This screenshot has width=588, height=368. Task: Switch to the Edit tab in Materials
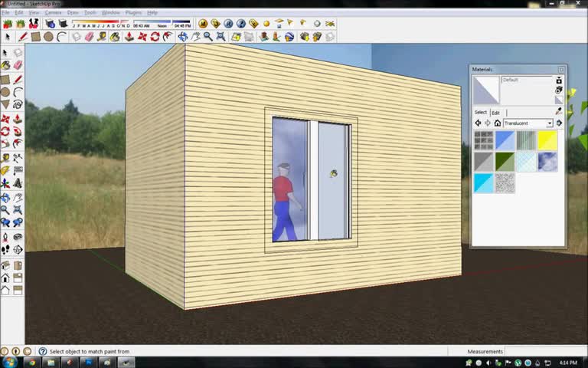pyautogui.click(x=496, y=113)
